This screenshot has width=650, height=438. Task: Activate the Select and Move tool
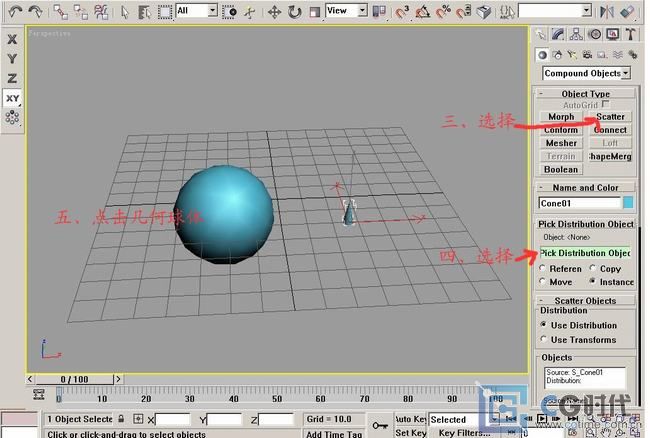click(273, 12)
